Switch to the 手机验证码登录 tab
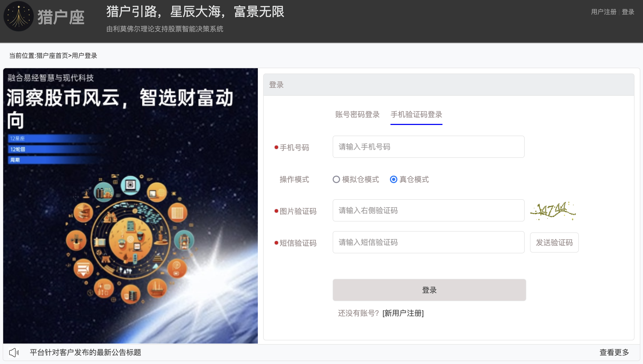643x364 pixels. pyautogui.click(x=416, y=115)
